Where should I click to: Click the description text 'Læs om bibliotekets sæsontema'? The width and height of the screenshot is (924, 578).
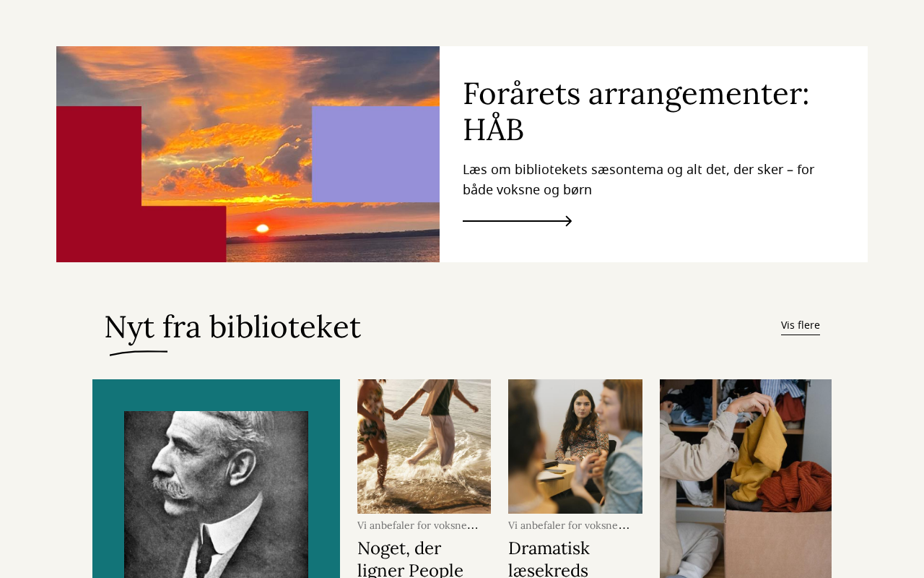click(x=638, y=179)
